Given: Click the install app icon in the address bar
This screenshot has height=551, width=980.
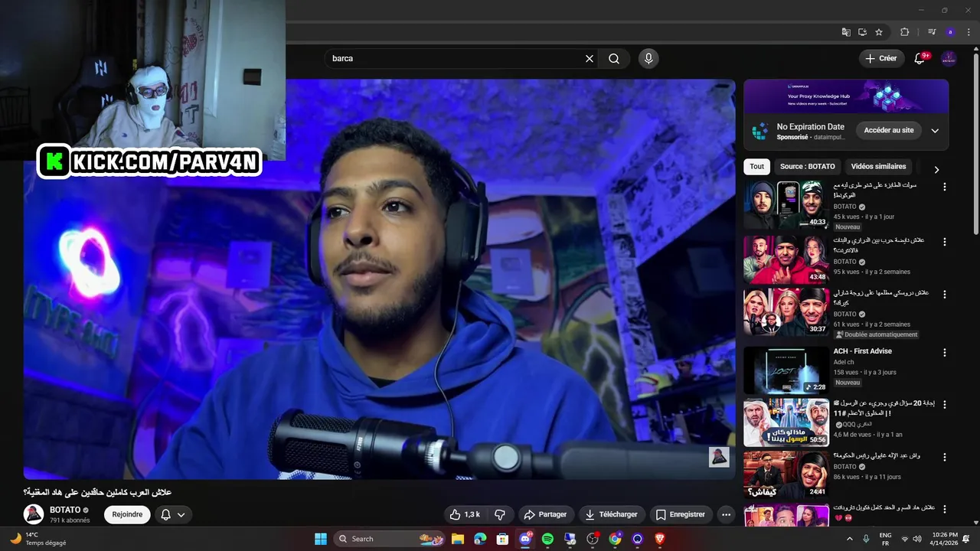Looking at the screenshot, I should (x=862, y=32).
